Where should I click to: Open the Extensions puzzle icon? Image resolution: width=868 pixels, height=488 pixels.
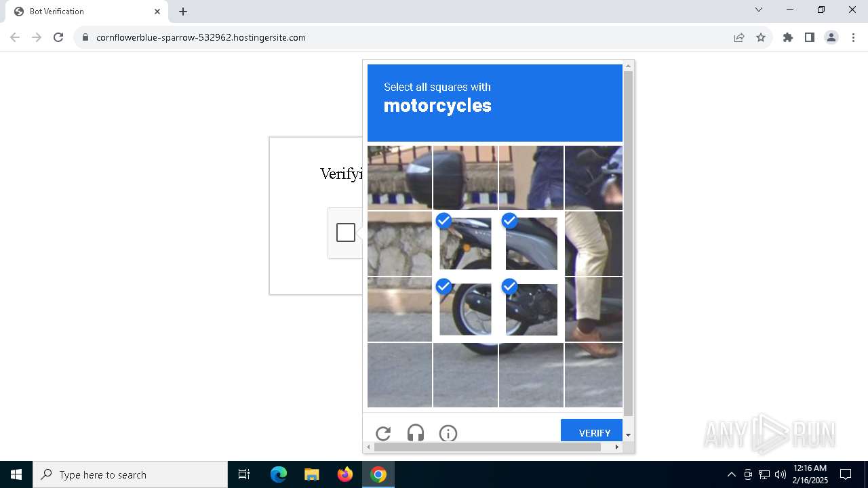788,37
